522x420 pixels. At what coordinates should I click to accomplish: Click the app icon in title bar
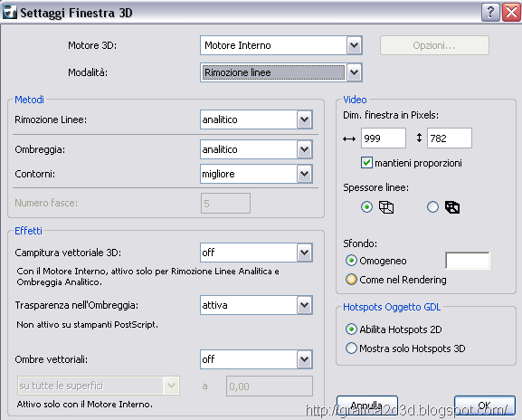coord(10,12)
